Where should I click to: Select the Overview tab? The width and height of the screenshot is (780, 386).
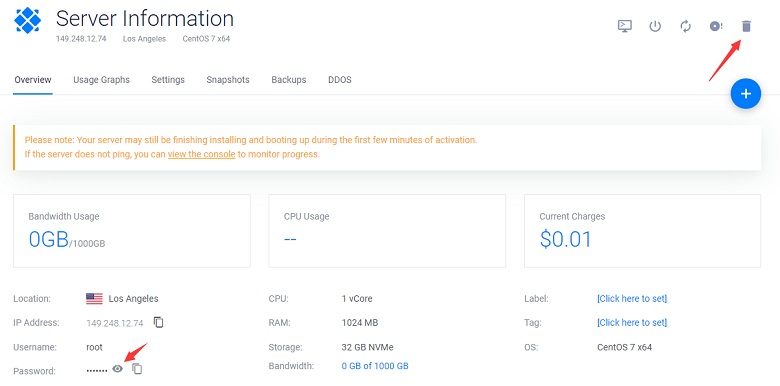pos(33,80)
